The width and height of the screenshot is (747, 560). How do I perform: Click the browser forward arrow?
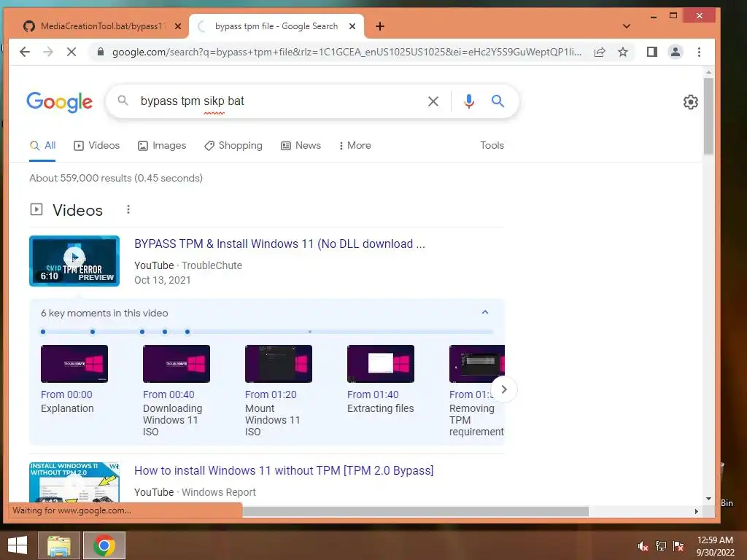pos(48,52)
